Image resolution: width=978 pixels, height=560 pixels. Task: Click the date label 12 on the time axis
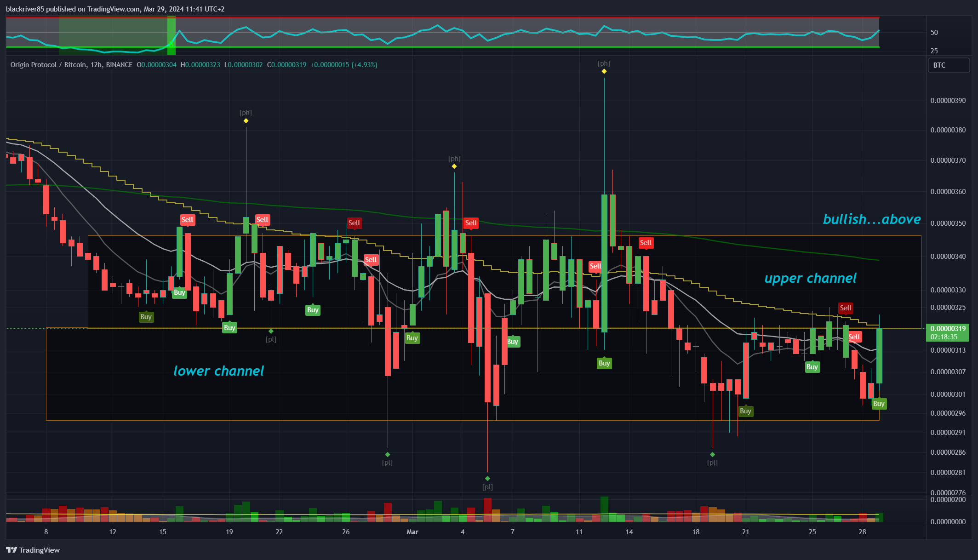coord(113,532)
